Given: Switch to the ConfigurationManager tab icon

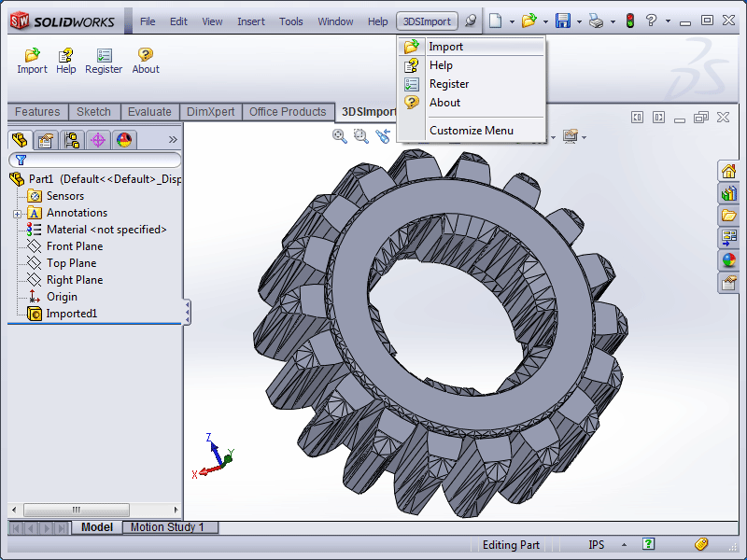Looking at the screenshot, I should [x=71, y=140].
